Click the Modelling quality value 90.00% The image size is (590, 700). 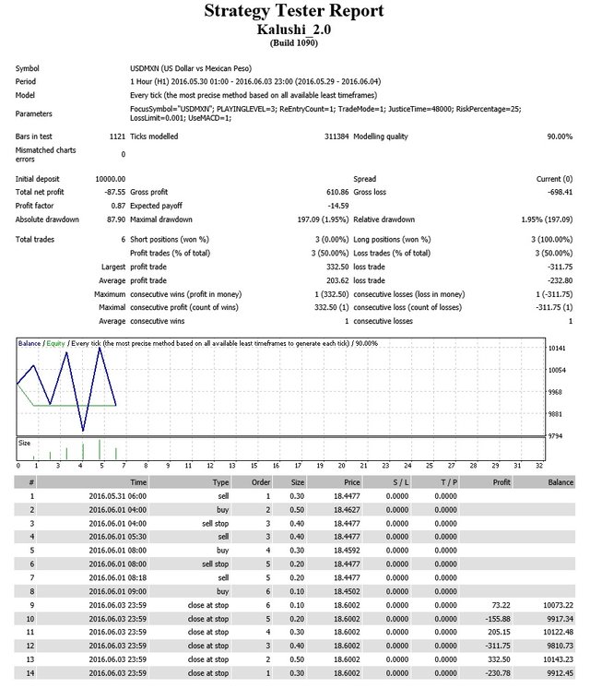click(x=560, y=136)
